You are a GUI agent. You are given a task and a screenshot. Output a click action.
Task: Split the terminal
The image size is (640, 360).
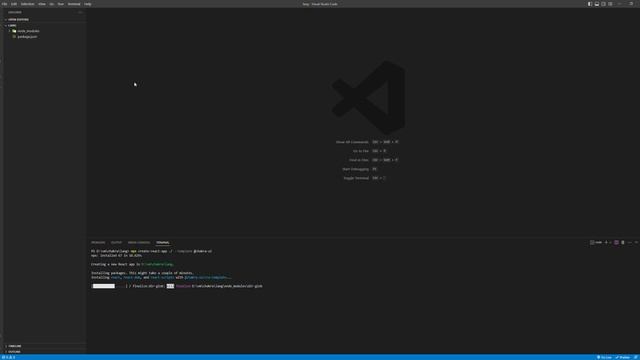(616, 242)
